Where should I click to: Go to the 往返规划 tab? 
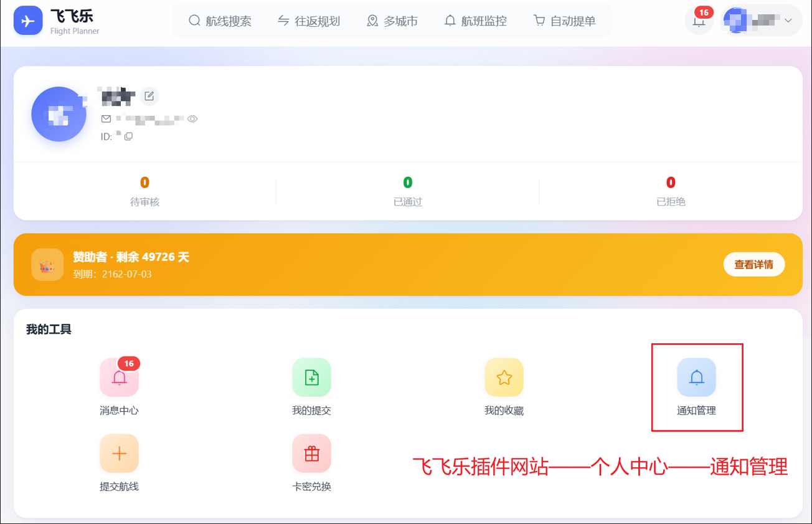click(x=309, y=21)
